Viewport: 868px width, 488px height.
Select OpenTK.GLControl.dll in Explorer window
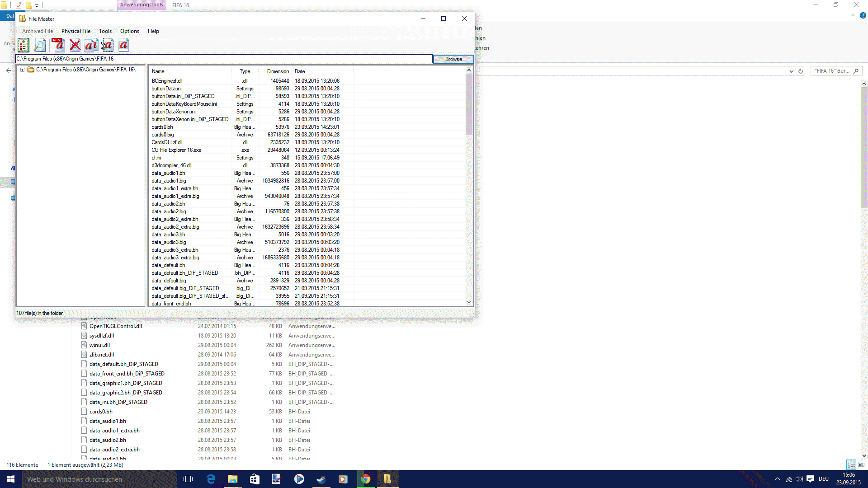[x=116, y=326]
